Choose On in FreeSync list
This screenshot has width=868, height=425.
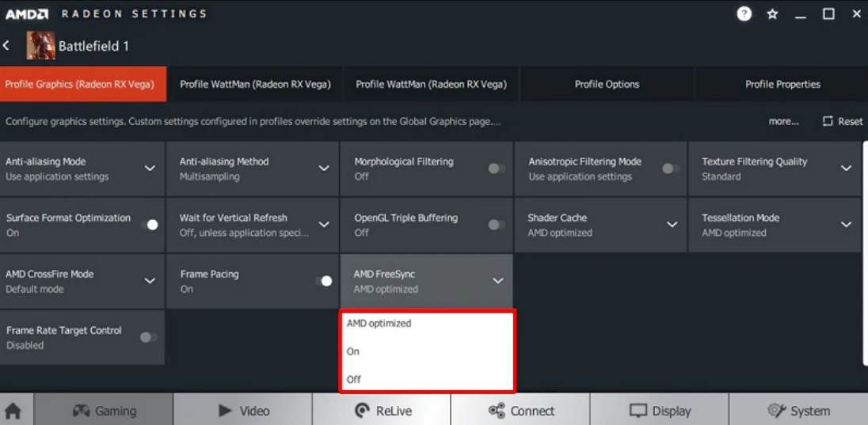coord(428,351)
